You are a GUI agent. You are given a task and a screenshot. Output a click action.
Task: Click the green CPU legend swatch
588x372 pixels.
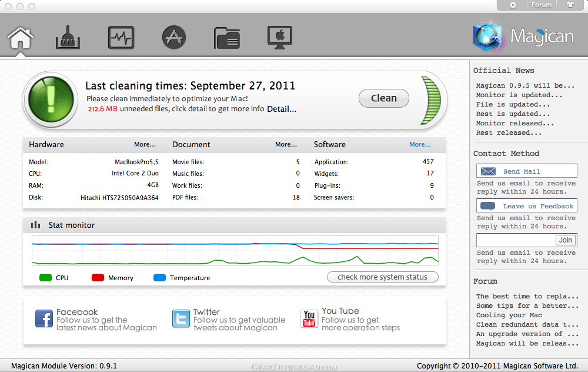(x=45, y=278)
